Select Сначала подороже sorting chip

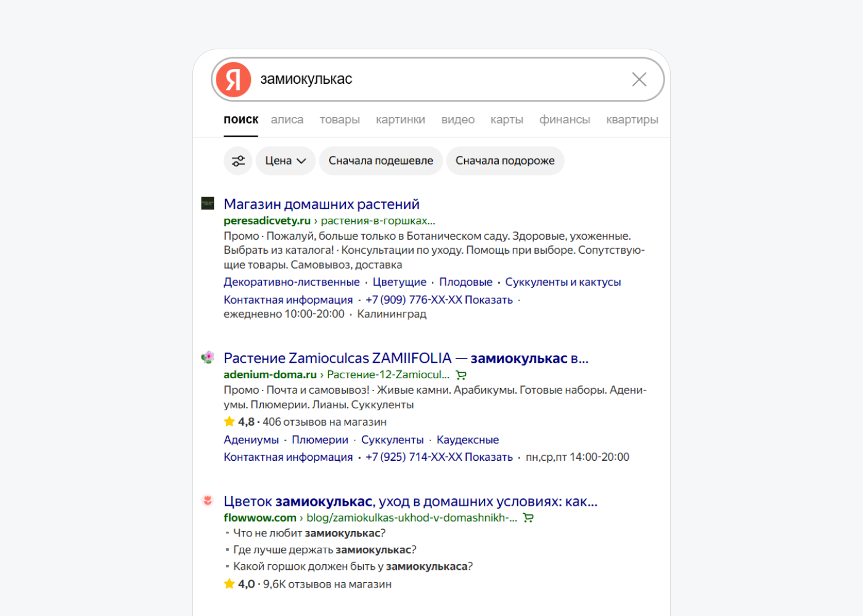pos(505,161)
